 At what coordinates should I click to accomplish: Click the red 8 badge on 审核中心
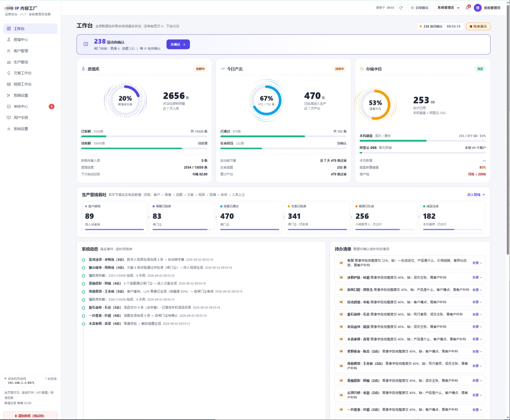(x=51, y=106)
